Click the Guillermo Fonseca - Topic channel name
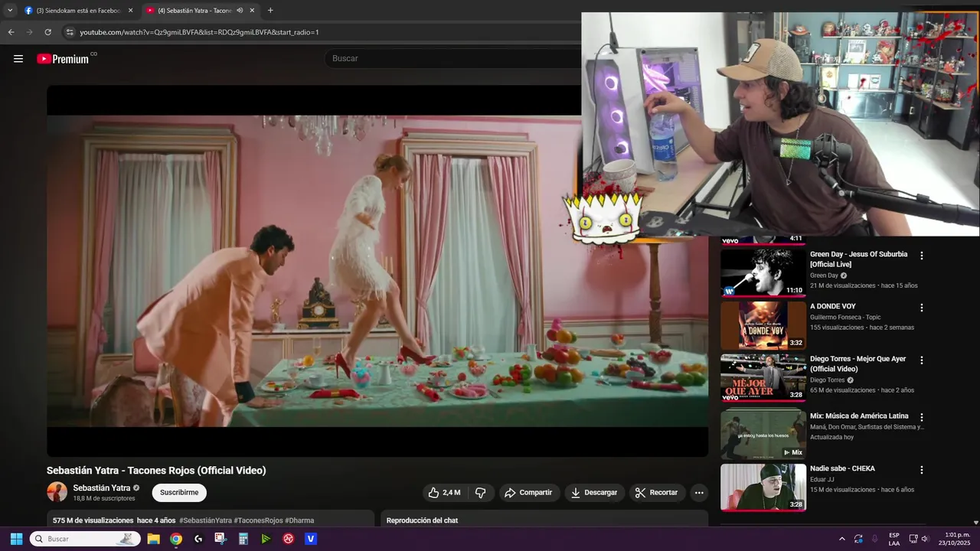Screen dimensions: 980x551 [x=845, y=317]
